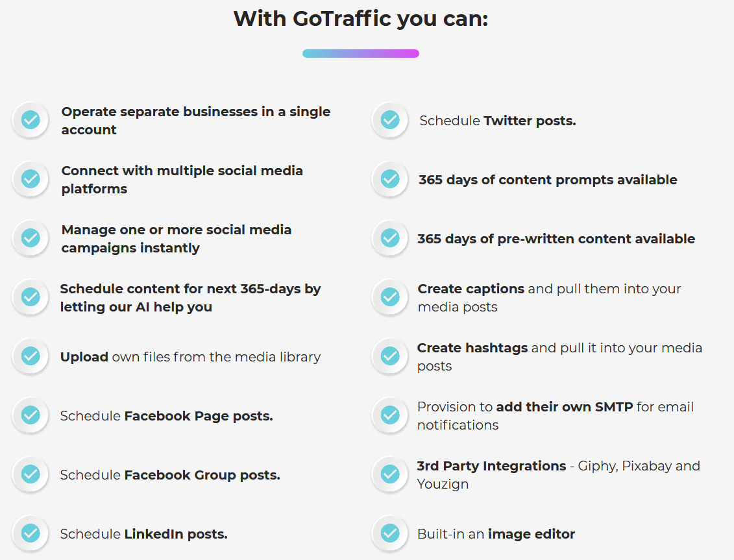Select checkmark beside Built-in image editor
The image size is (734, 560).
coord(389,533)
